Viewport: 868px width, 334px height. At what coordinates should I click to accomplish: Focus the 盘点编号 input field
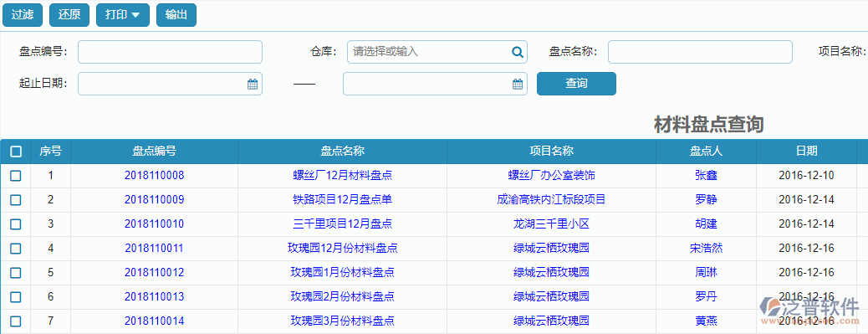(170, 52)
